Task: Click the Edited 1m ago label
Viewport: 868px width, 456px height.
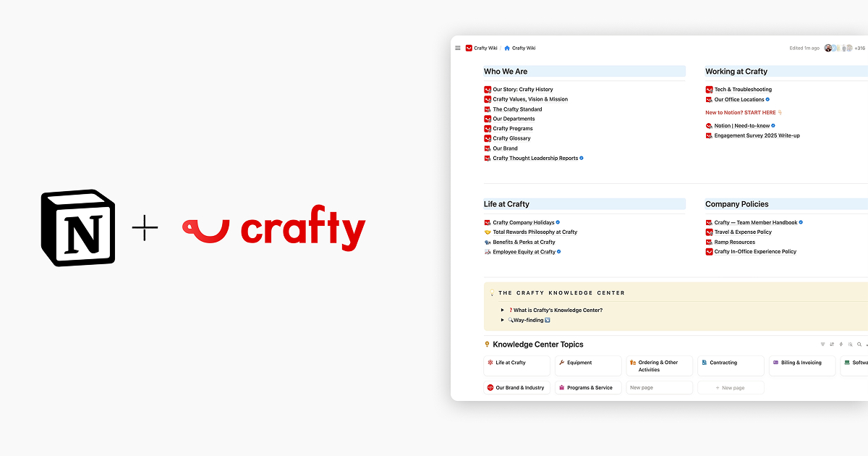Action: 804,48
